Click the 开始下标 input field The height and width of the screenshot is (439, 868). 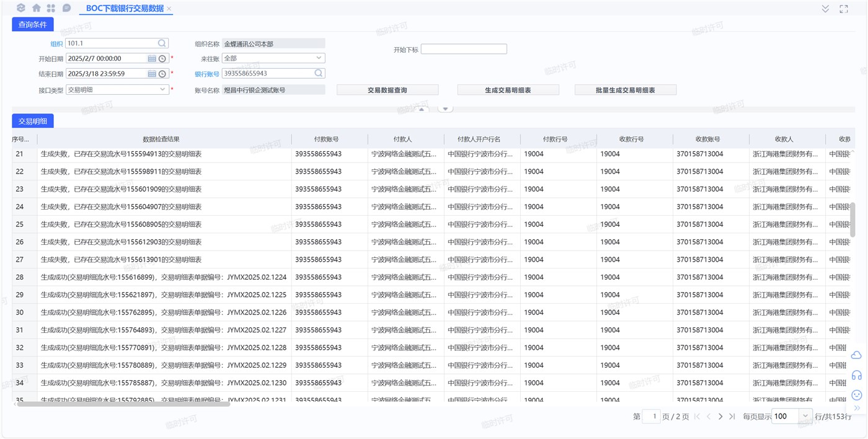(464, 49)
